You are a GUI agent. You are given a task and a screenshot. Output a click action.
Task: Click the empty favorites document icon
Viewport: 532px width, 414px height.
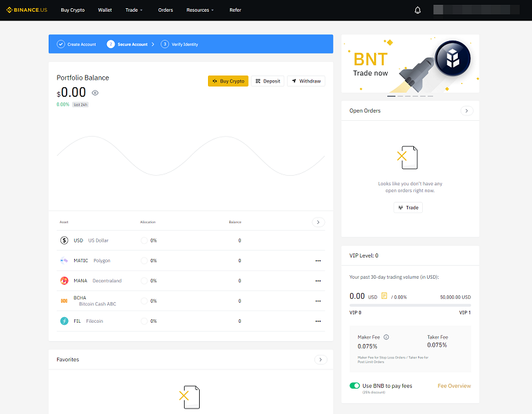point(190,397)
